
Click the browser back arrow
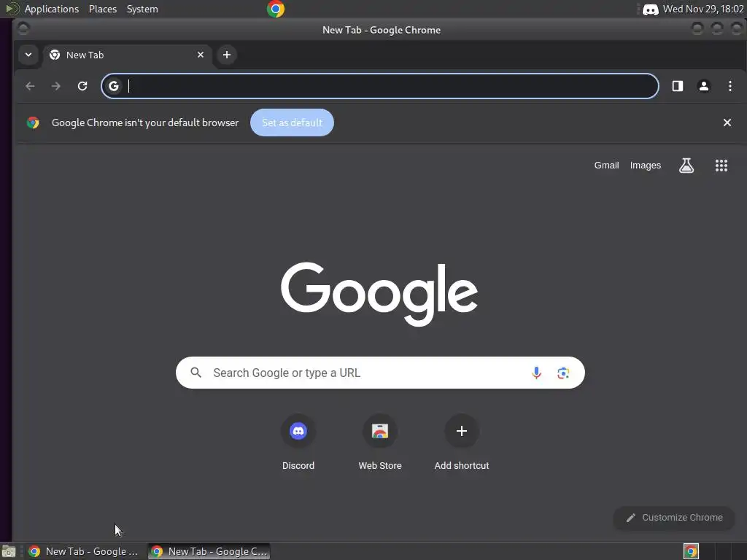pos(30,86)
